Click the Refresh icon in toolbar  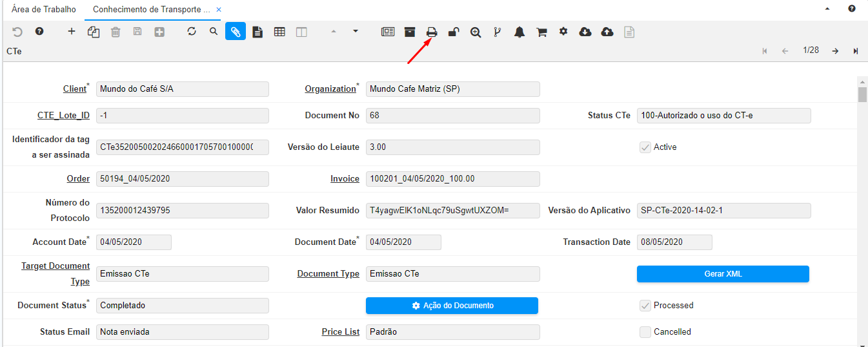(192, 31)
